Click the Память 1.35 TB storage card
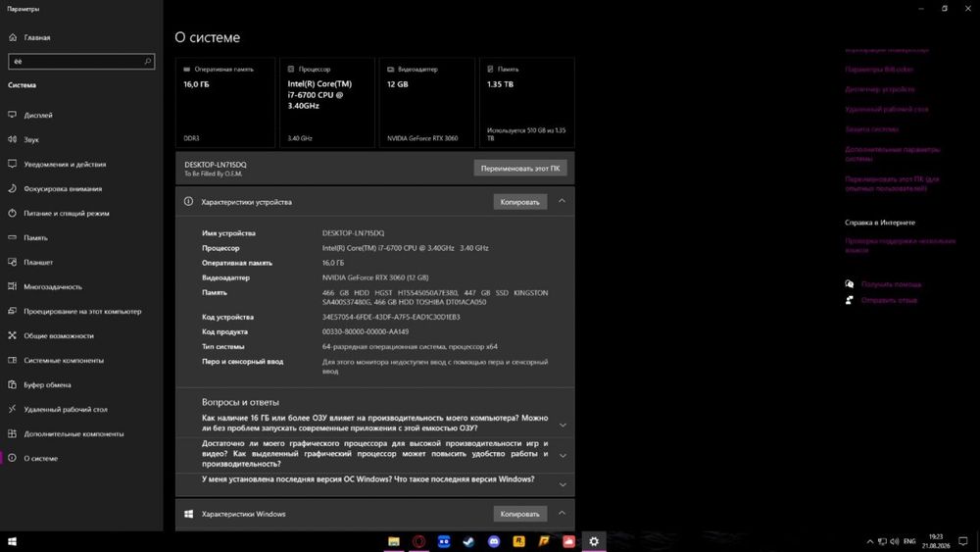The height and width of the screenshot is (552, 980). [x=526, y=103]
